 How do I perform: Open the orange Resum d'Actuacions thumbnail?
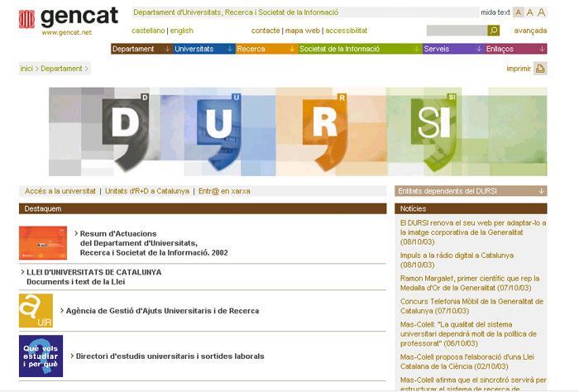pos(43,243)
